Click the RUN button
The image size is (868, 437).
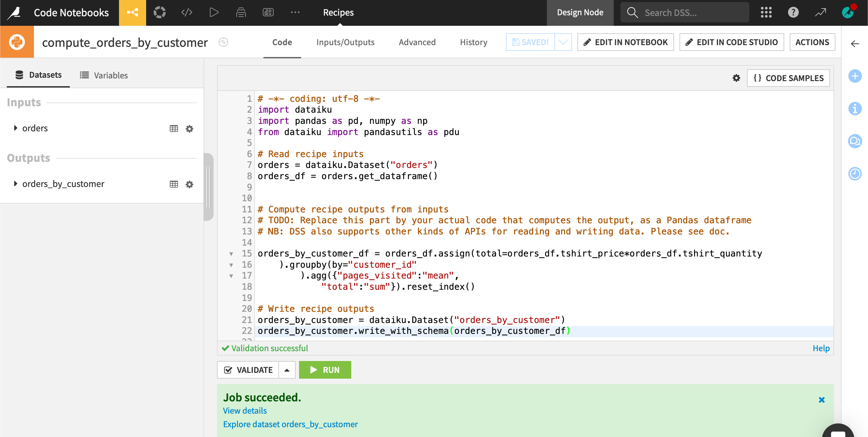coord(324,370)
